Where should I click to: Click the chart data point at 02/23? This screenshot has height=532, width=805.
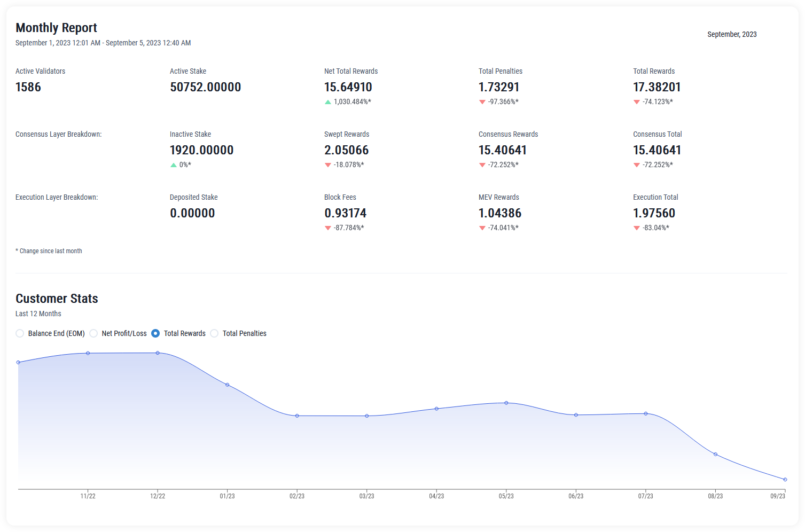tap(297, 416)
